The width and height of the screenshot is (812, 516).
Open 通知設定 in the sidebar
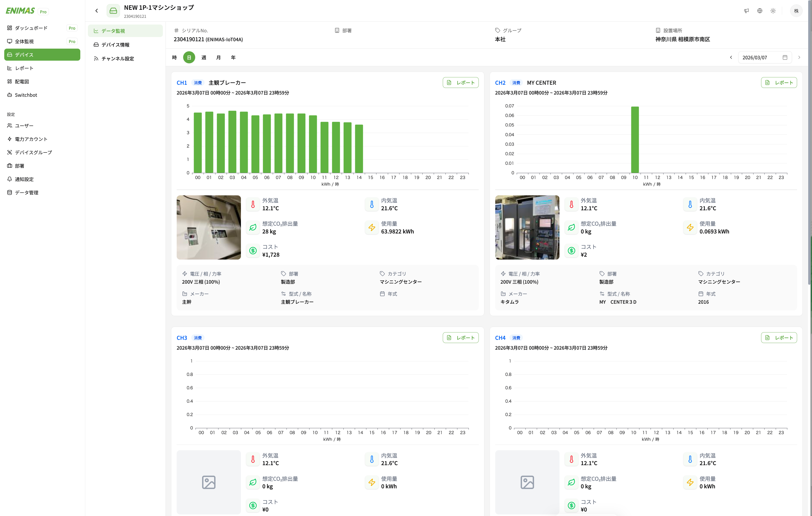click(42, 179)
